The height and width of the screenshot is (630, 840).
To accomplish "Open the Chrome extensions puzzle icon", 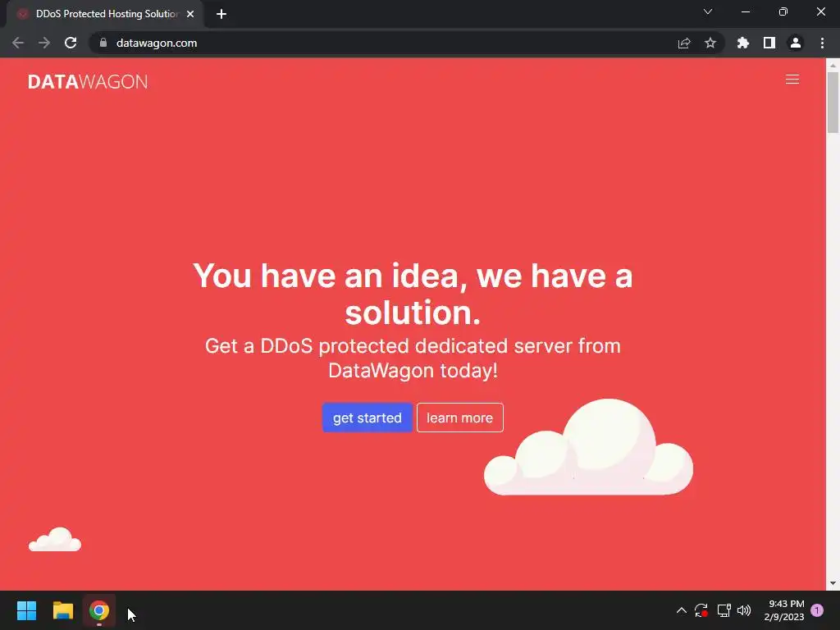I will (x=743, y=43).
